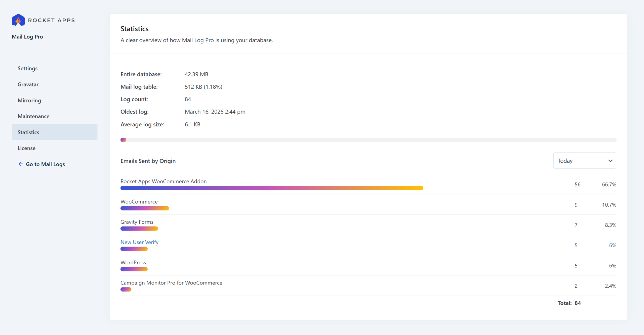Click the Average log size label
The width and height of the screenshot is (644, 335).
tap(142, 124)
